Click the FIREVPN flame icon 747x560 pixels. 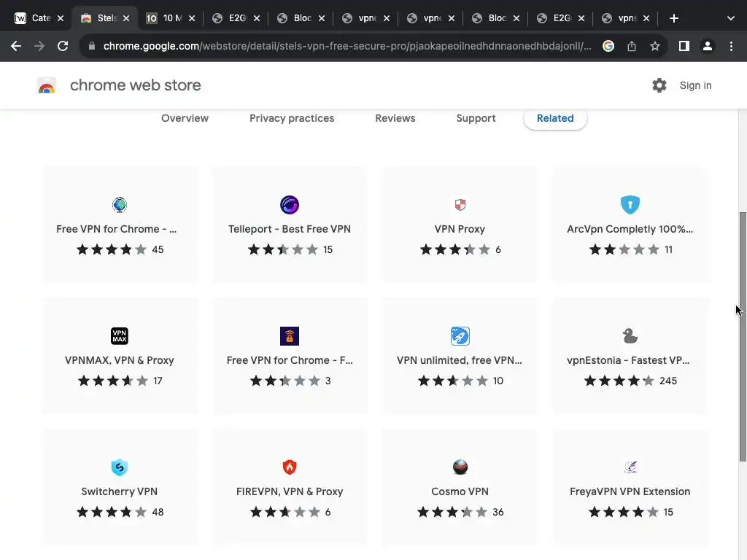[290, 467]
